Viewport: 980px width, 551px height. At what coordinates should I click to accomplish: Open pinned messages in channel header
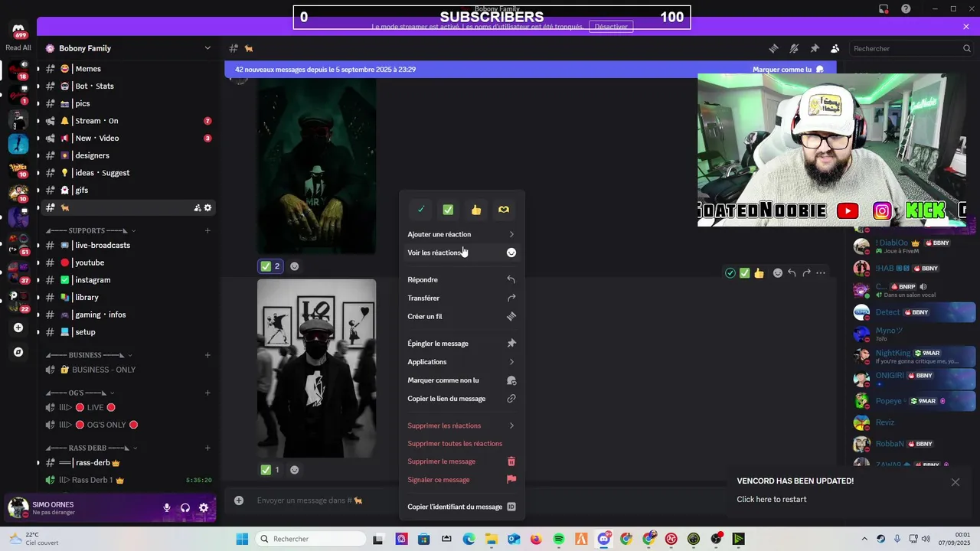pyautogui.click(x=815, y=48)
